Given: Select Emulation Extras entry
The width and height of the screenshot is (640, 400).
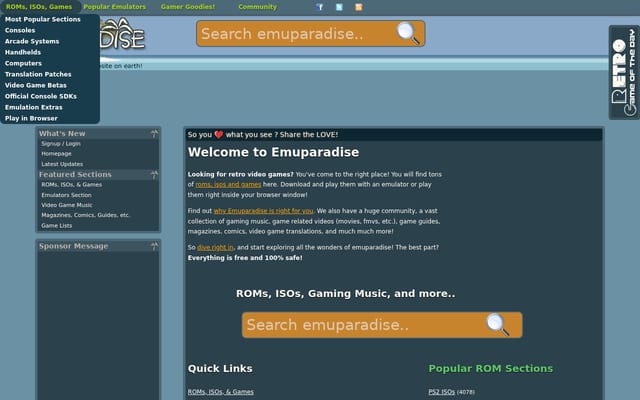Looking at the screenshot, I should pyautogui.click(x=33, y=107).
